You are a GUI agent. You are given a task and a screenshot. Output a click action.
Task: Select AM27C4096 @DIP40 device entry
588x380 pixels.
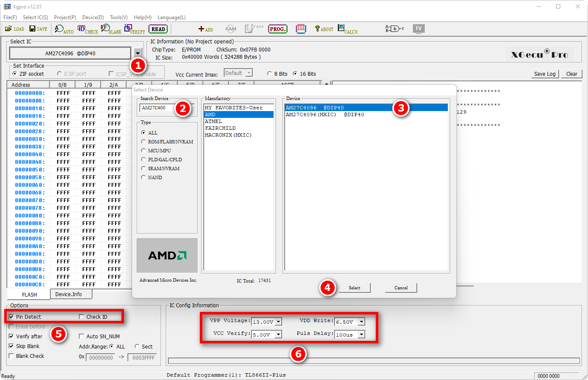pyautogui.click(x=366, y=108)
